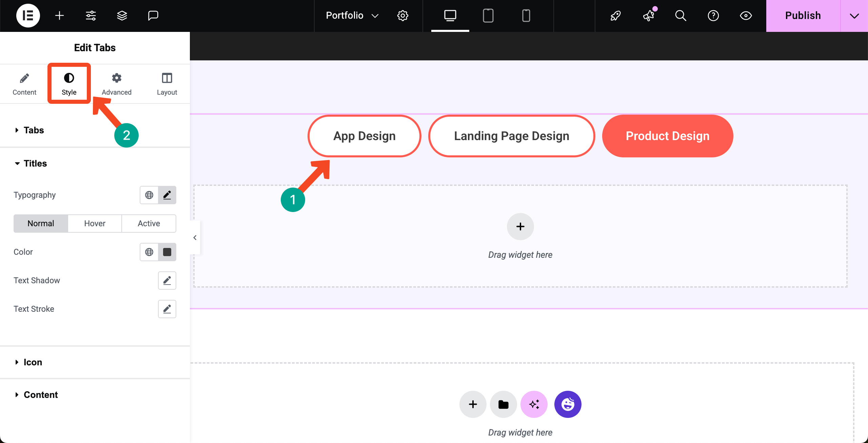Edit Typography with the pencil icon
Screen dimensions: 868x443
click(x=167, y=195)
